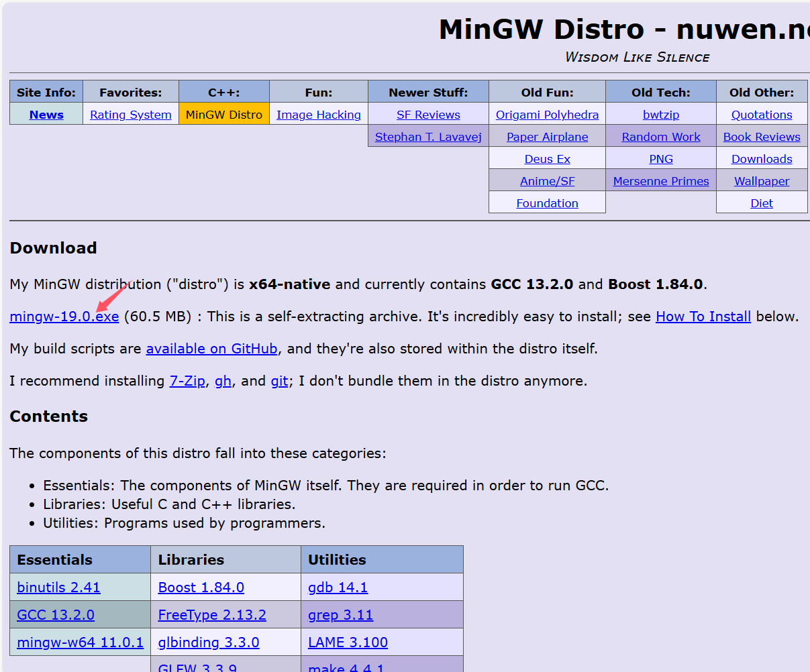The width and height of the screenshot is (810, 672).
Task: Click the MinGW Distro page title
Action: click(x=624, y=30)
